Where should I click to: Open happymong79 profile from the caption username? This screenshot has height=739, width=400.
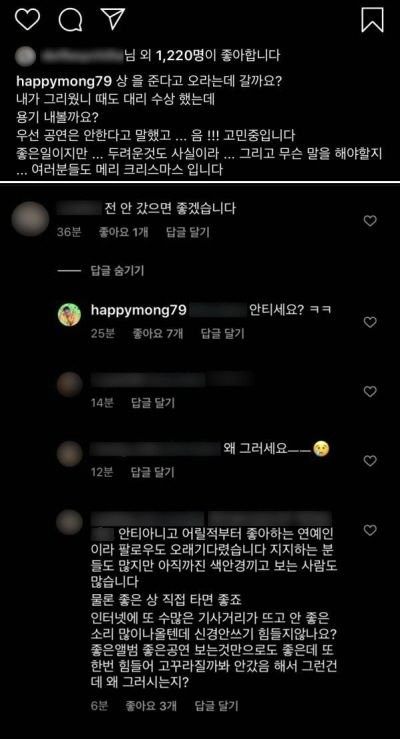point(64,81)
